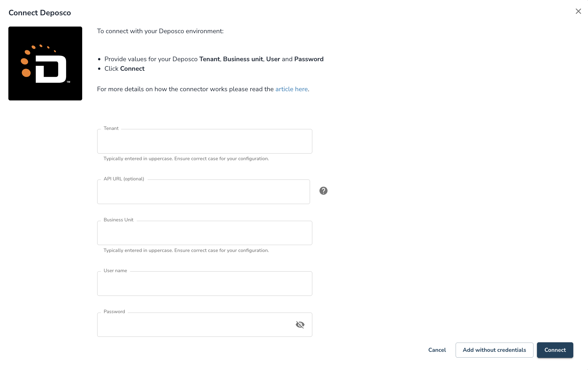Open the "article here" link
This screenshot has width=588, height=370.
(292, 89)
